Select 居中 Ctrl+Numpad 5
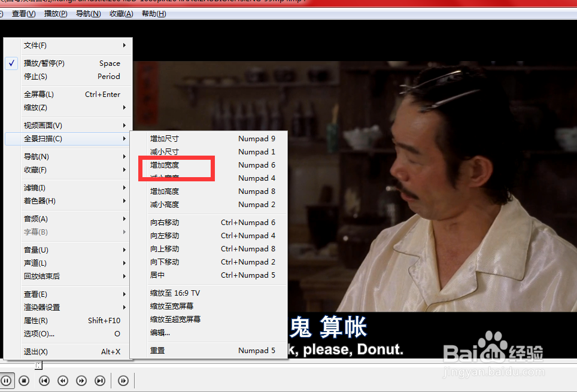The image size is (577, 392). pyautogui.click(x=209, y=275)
